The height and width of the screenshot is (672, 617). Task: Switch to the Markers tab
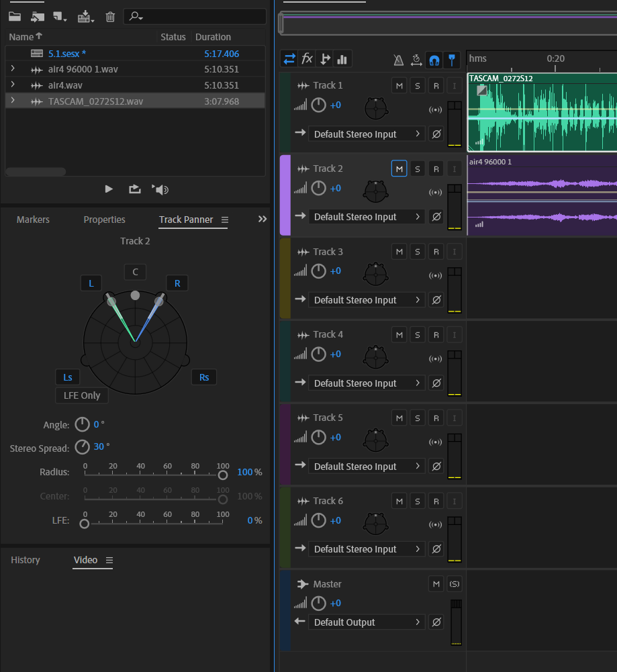(33, 220)
